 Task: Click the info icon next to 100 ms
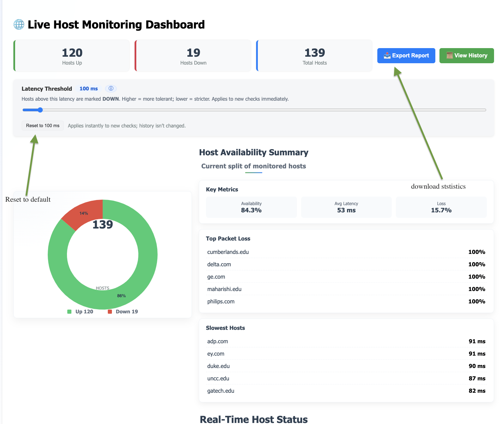111,89
